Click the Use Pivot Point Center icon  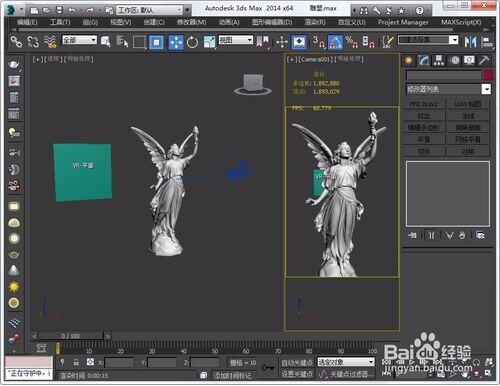click(x=263, y=42)
